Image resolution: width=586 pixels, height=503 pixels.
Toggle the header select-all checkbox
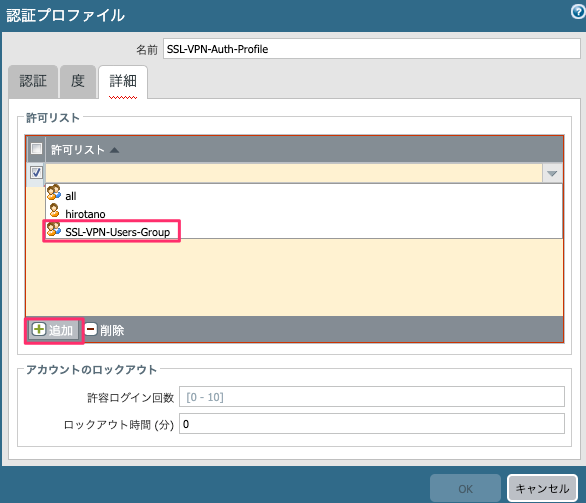(36, 149)
